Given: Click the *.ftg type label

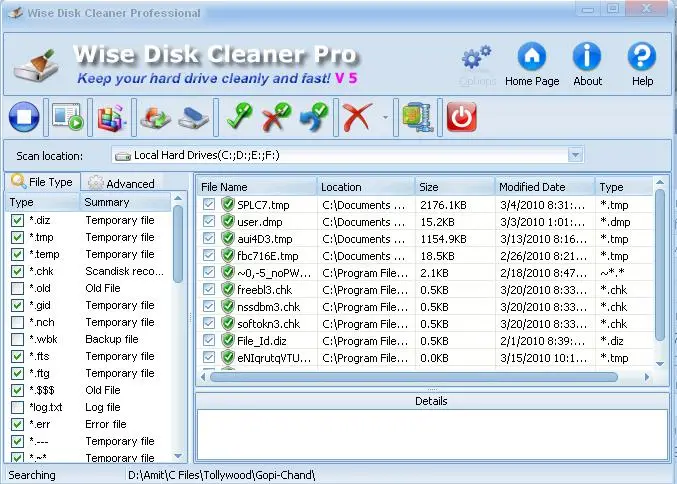Looking at the screenshot, I should [x=40, y=373].
